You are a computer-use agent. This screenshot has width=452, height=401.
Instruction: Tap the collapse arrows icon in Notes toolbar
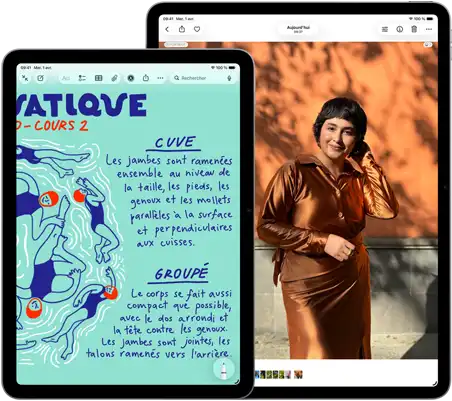[25, 78]
